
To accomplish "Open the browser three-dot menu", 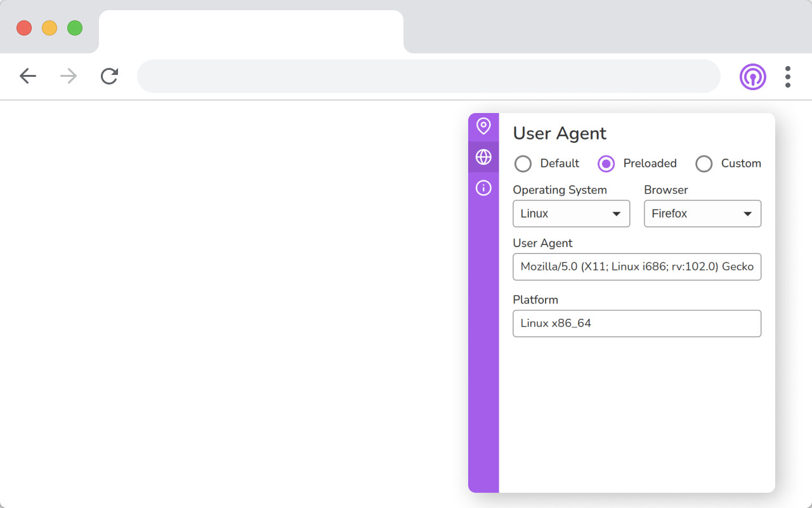I will point(787,77).
